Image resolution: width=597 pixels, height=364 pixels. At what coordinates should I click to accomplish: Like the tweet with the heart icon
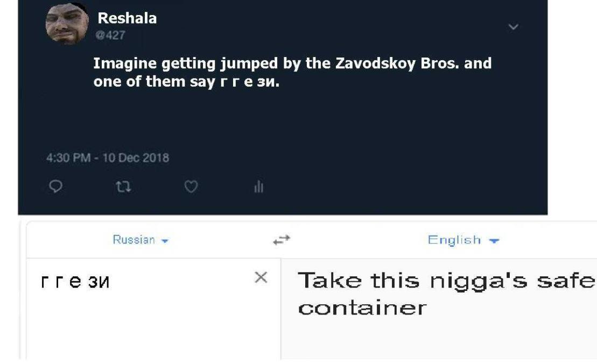(x=191, y=187)
